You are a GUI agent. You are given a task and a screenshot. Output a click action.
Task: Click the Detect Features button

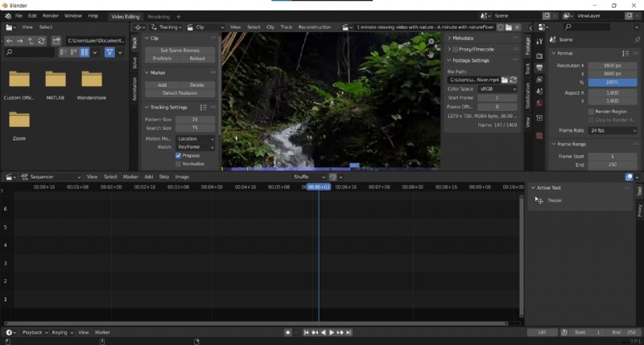(180, 93)
